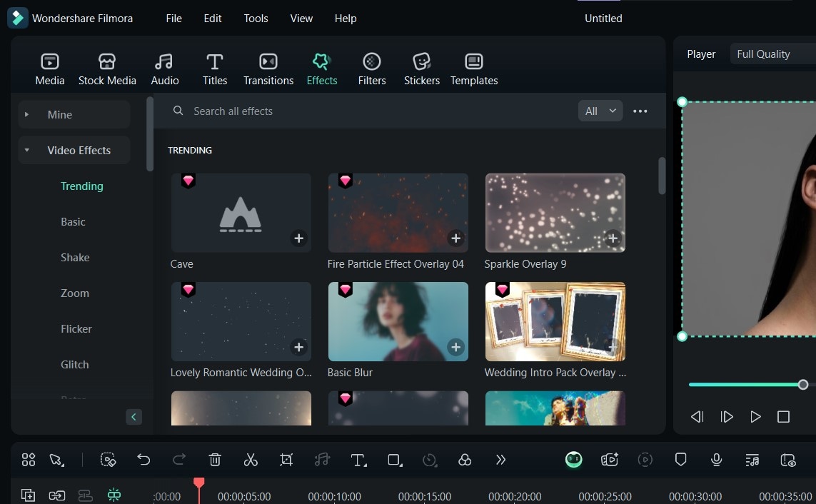Open the timeline layout grid icon
The height and width of the screenshot is (504, 816).
[29, 460]
